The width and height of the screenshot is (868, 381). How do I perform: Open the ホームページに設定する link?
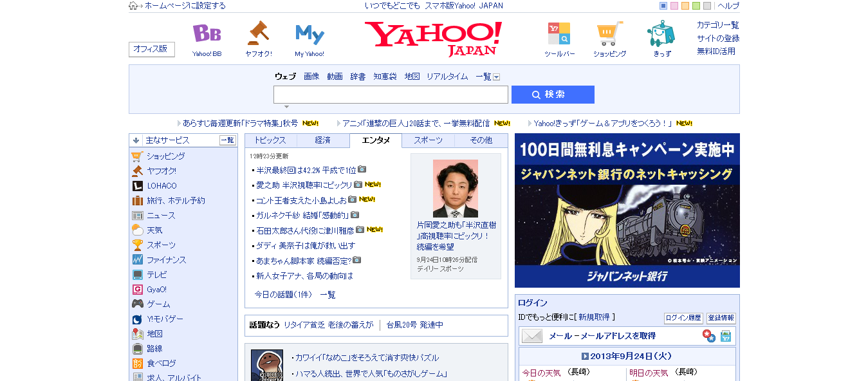point(185,6)
